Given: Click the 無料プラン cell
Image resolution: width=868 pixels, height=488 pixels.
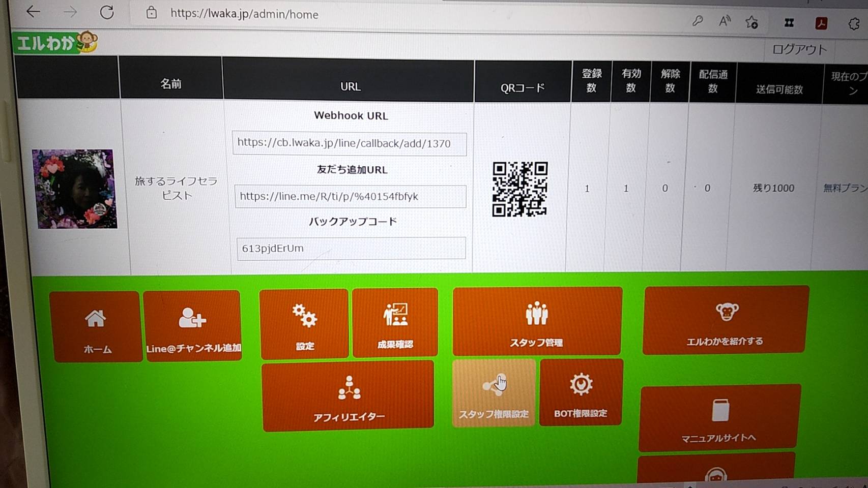Looking at the screenshot, I should click(x=845, y=188).
